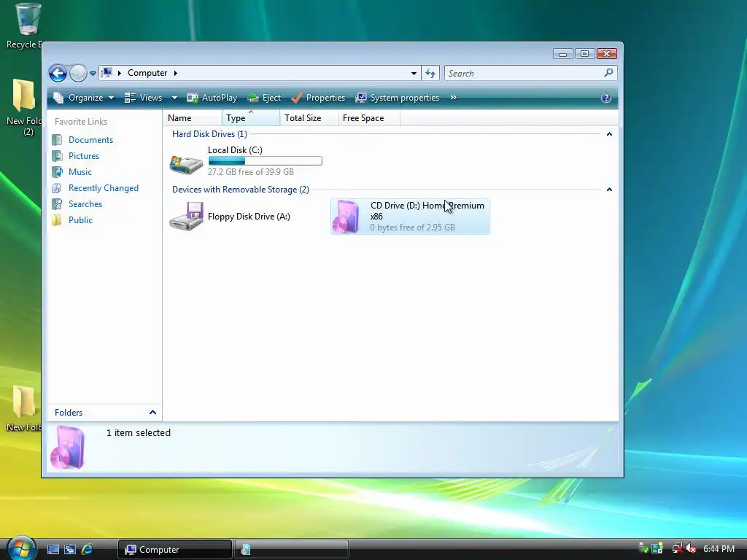The width and height of the screenshot is (747, 560).
Task: Show more toolbar commands via chevron
Action: (x=454, y=98)
